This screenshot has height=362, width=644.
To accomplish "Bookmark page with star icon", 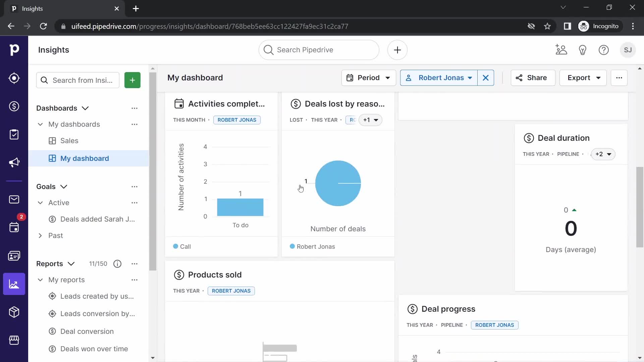I will [547, 26].
